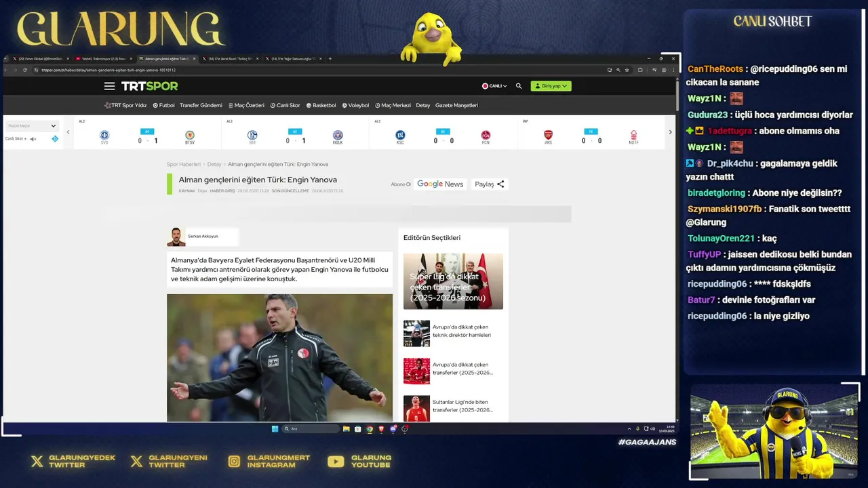868x488 pixels.
Task: Show previous matches with left arrow
Action: [x=68, y=132]
